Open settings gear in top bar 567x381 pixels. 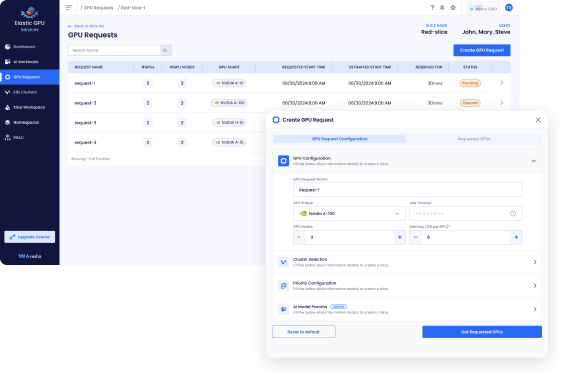453,8
